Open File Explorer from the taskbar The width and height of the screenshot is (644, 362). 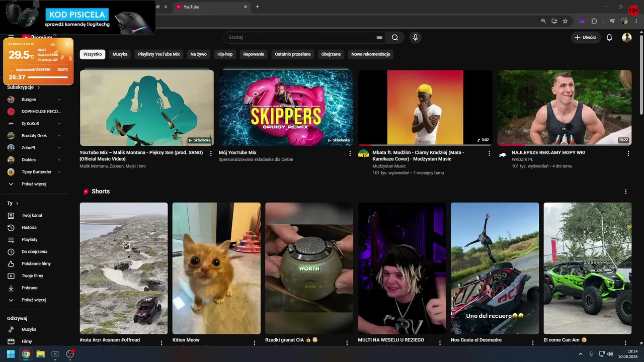[x=40, y=354]
